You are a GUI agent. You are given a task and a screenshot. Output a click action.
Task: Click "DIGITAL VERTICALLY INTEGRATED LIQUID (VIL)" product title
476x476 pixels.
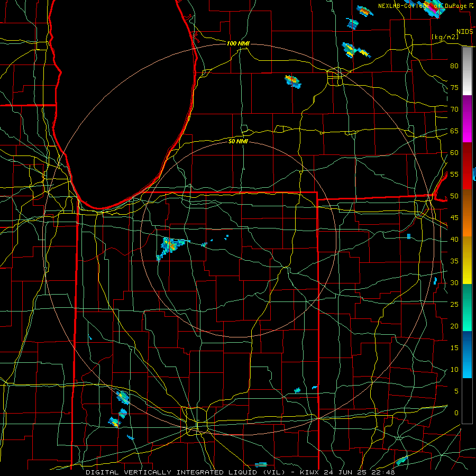point(185,472)
